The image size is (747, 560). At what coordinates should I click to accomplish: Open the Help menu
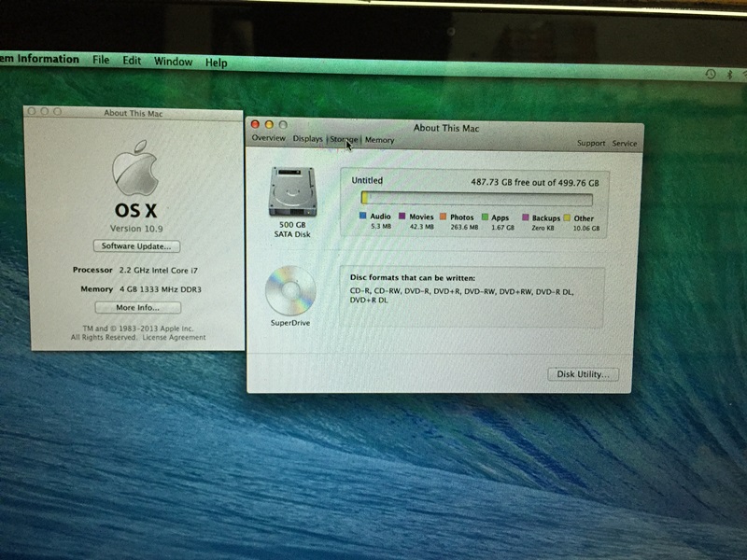click(x=216, y=63)
